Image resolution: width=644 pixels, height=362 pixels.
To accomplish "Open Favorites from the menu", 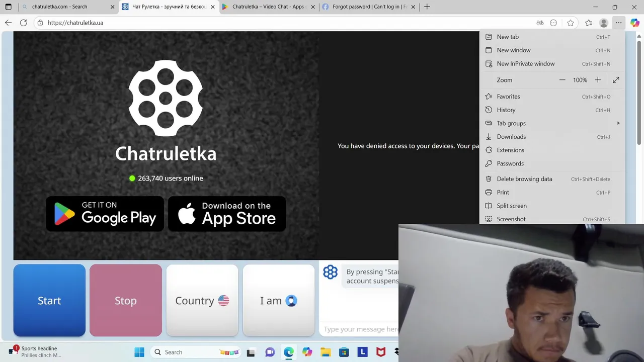I will (552, 97).
